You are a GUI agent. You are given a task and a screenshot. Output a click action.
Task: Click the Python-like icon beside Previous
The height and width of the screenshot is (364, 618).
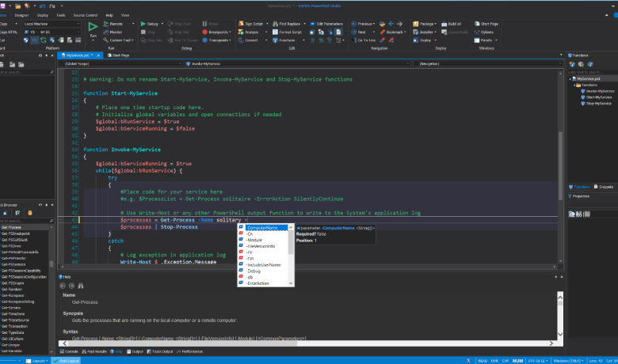[382, 24]
